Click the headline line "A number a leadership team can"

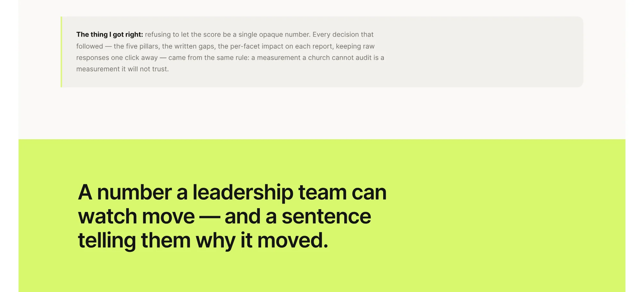pos(232,192)
